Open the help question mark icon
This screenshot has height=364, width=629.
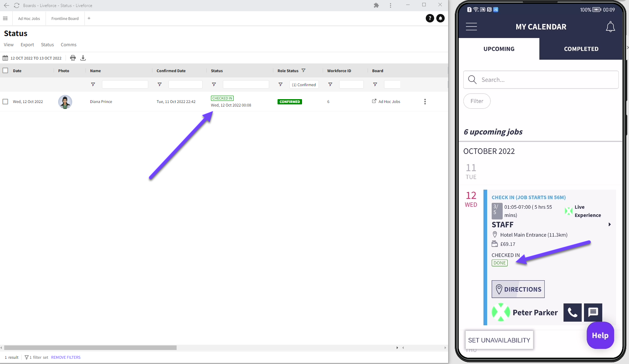(430, 19)
